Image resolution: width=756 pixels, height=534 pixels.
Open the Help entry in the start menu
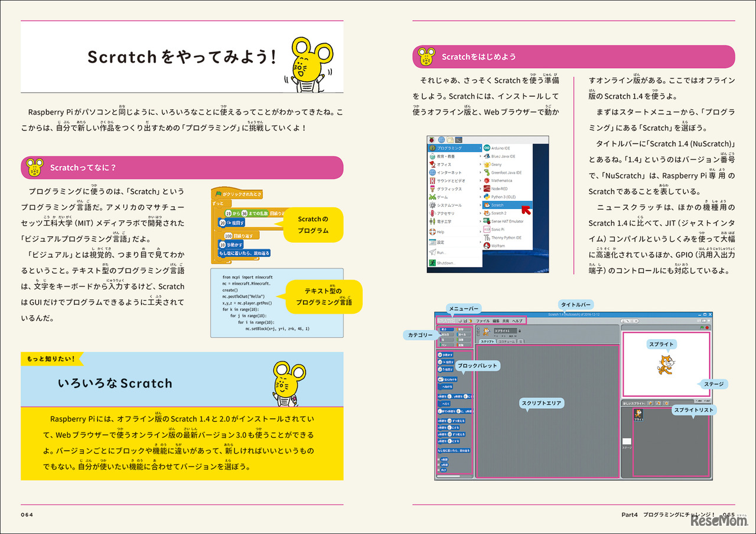[455, 232]
